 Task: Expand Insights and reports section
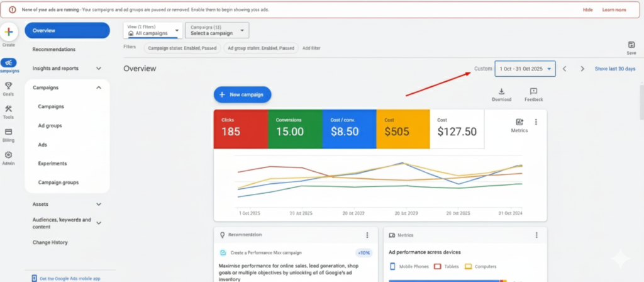pyautogui.click(x=99, y=69)
